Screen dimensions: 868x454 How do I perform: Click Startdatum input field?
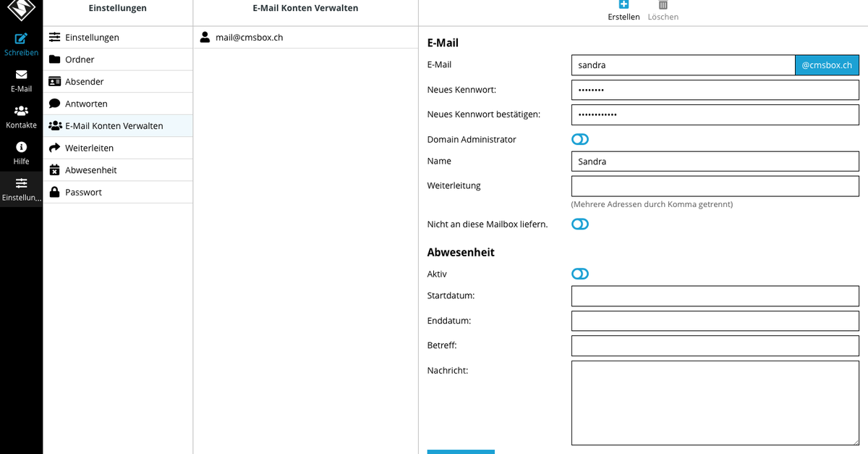click(x=715, y=296)
